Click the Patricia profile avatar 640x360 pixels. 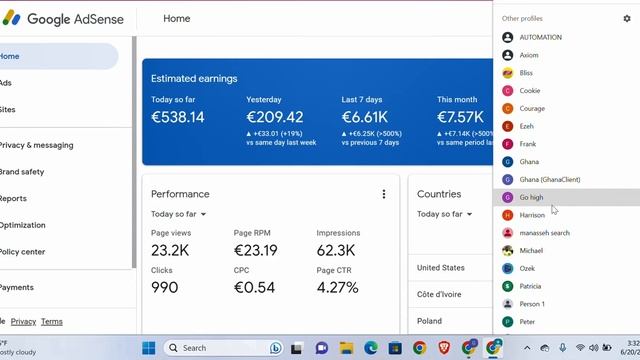pos(507,286)
